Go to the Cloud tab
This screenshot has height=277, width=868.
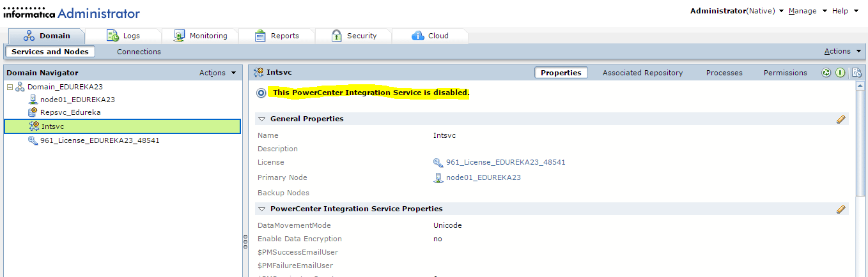coord(430,36)
